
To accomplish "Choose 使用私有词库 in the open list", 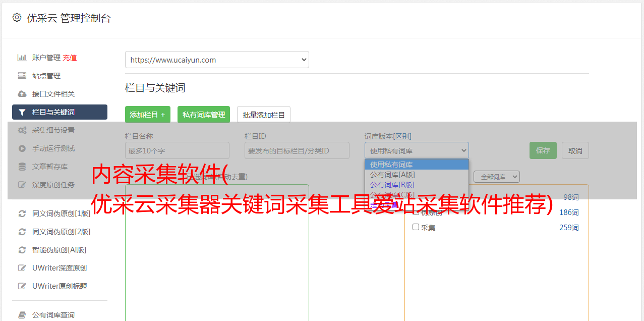I will coord(417,165).
